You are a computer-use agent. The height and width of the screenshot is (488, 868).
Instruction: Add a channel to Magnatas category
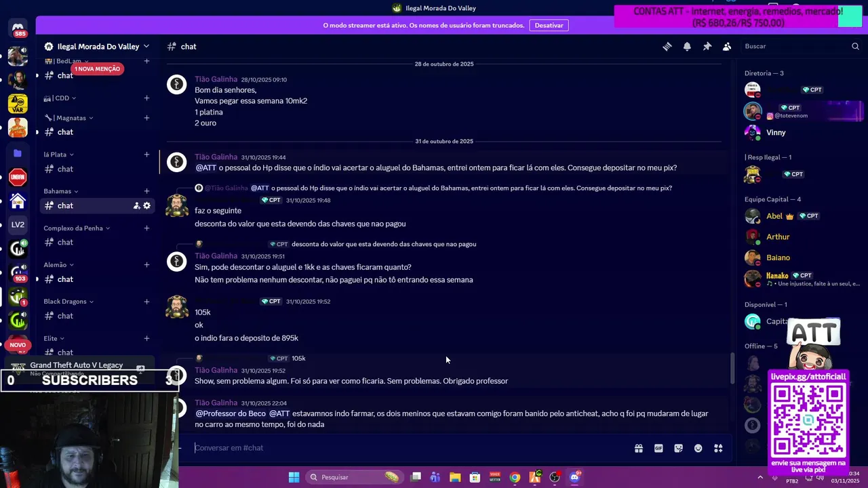click(146, 118)
